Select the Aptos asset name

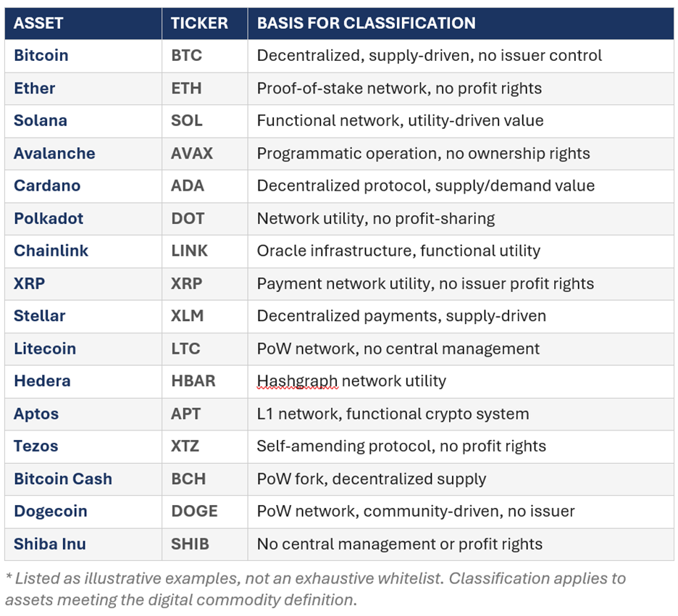click(x=36, y=414)
